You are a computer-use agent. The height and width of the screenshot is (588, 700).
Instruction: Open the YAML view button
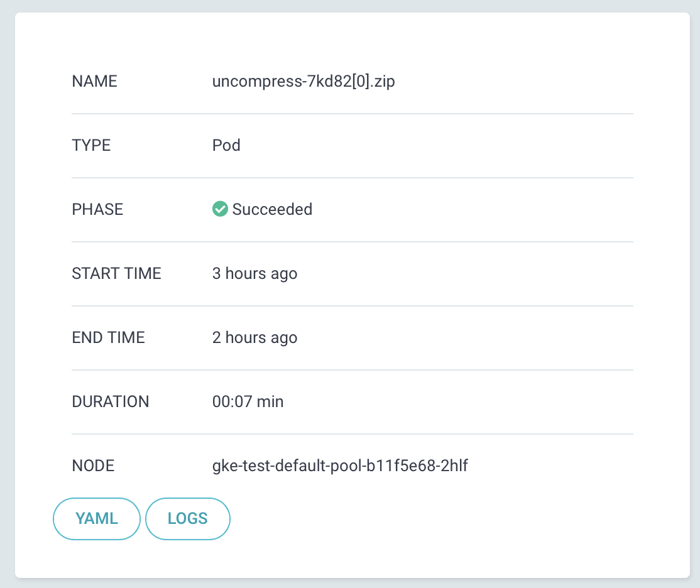(96, 518)
